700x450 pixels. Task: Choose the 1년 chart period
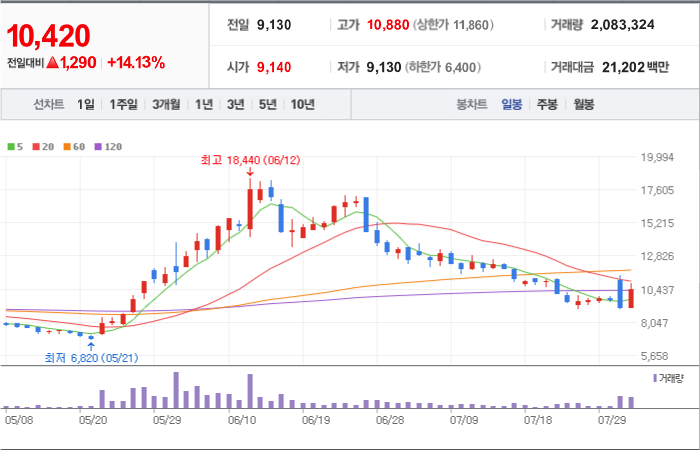tap(204, 104)
